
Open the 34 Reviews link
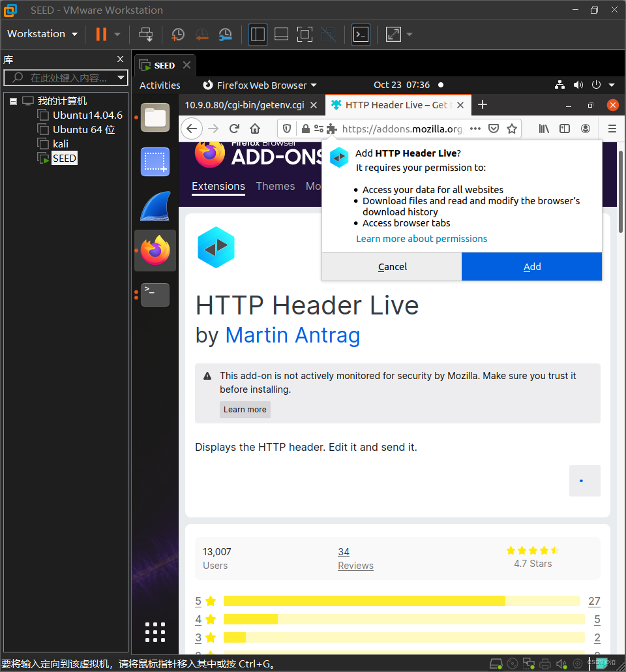[355, 558]
